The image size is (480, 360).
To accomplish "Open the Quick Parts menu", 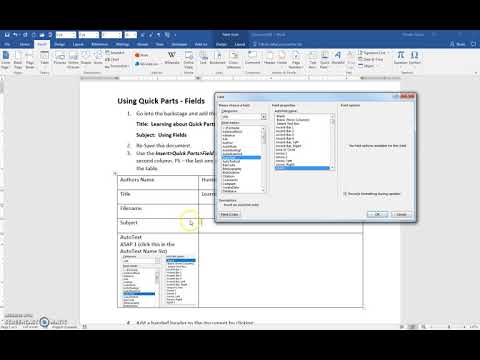I will [x=324, y=60].
